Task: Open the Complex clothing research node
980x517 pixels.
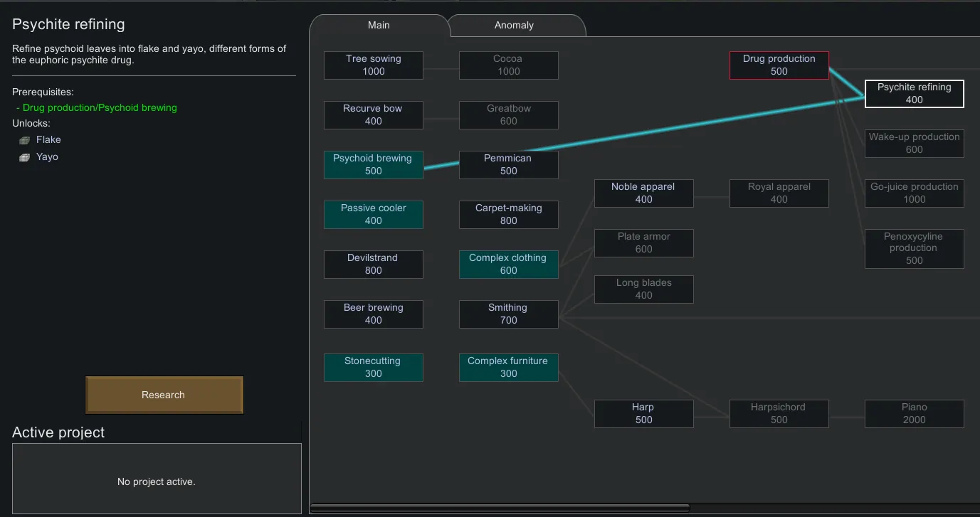Action: [508, 265]
